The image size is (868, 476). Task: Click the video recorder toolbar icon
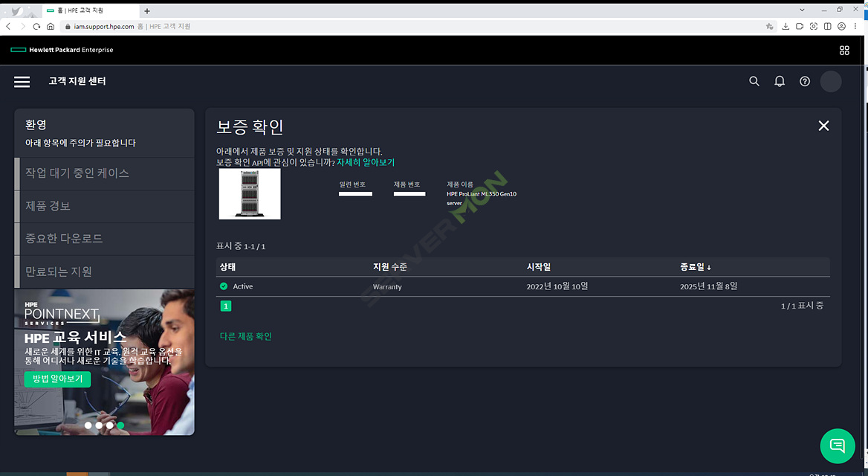[800, 26]
